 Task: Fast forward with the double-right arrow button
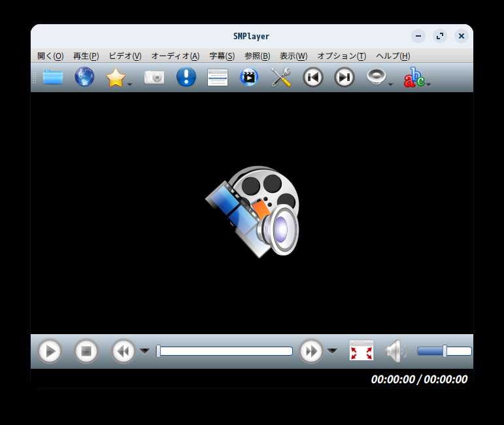point(311,351)
